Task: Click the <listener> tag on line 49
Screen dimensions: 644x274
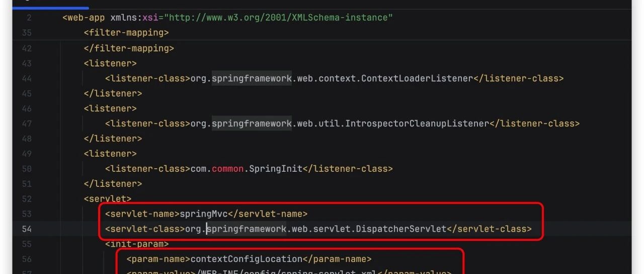Action: point(110,154)
